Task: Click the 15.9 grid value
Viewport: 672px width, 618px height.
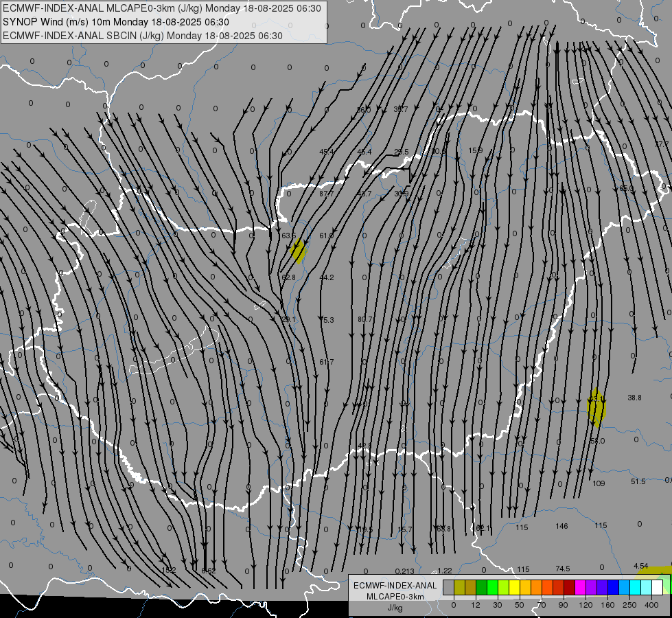Action: tap(475, 150)
